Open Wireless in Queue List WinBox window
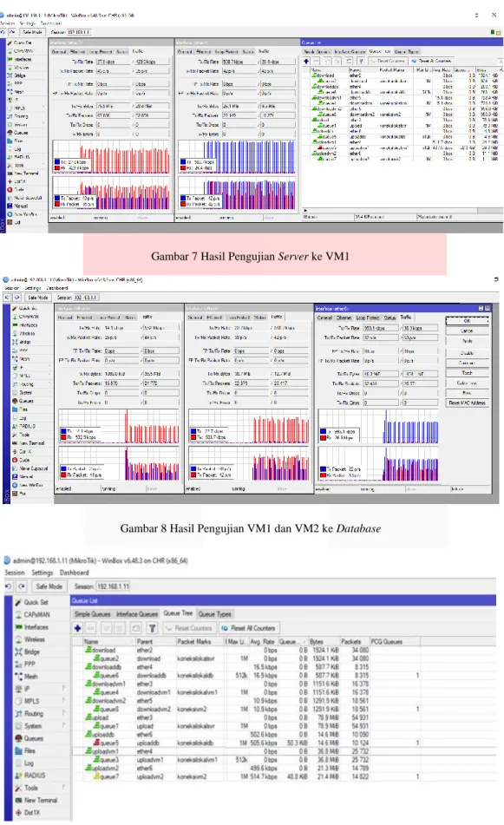This screenshot has width=504, height=825. pyautogui.click(x=30, y=639)
